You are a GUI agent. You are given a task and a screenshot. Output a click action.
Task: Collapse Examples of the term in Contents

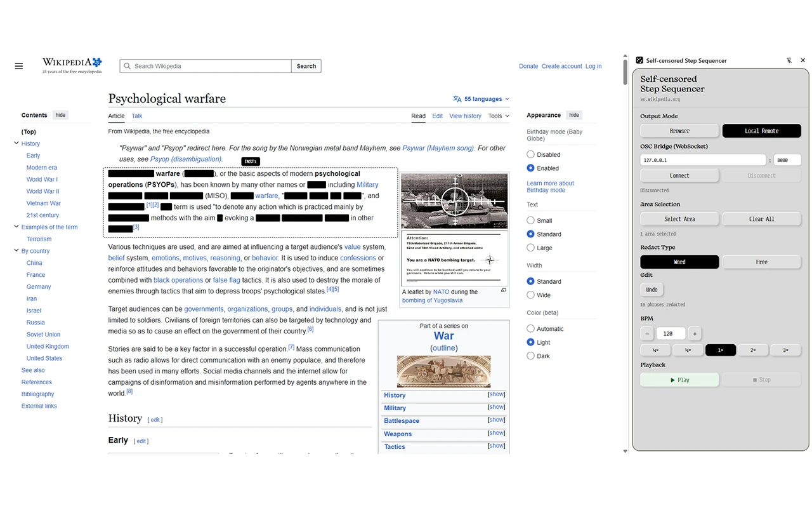pyautogui.click(x=16, y=227)
